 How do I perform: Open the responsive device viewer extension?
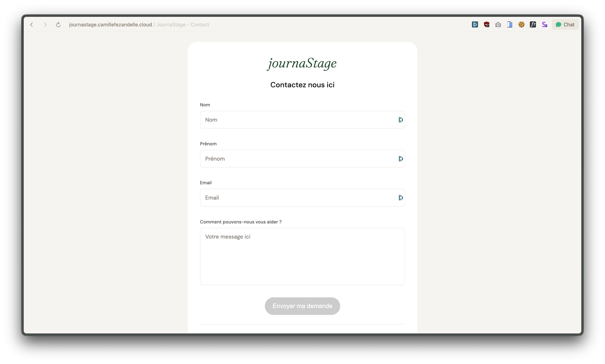[x=510, y=24]
